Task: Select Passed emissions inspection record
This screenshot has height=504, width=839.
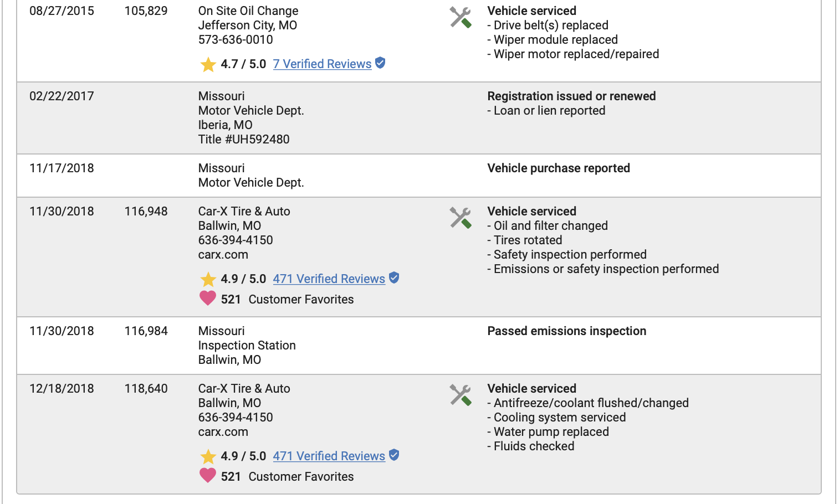Action: click(x=566, y=331)
